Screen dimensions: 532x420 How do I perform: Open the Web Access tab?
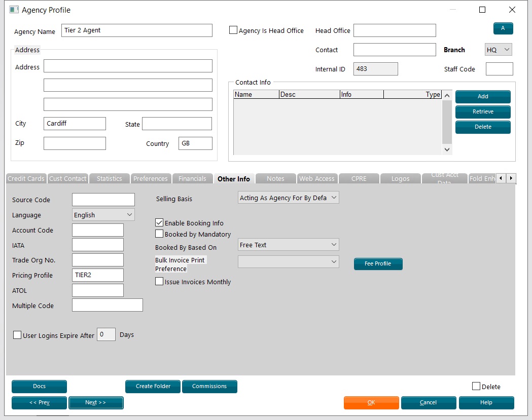(317, 179)
